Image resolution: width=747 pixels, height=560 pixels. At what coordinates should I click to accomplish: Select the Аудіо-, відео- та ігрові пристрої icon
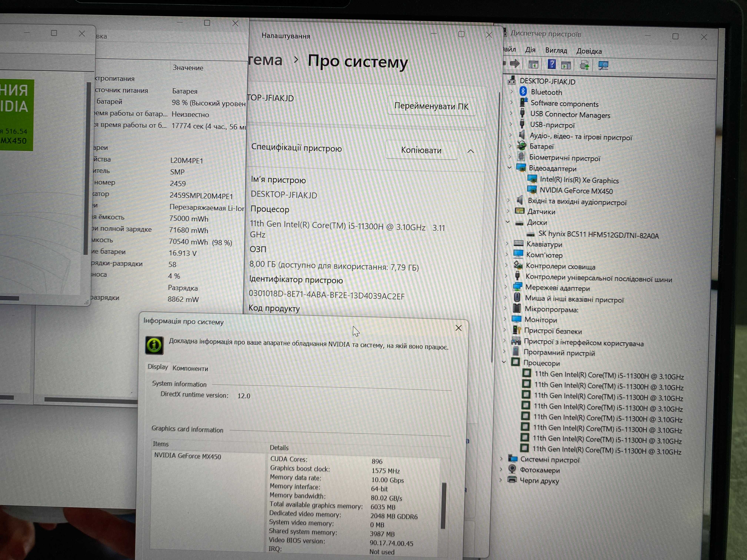522,135
